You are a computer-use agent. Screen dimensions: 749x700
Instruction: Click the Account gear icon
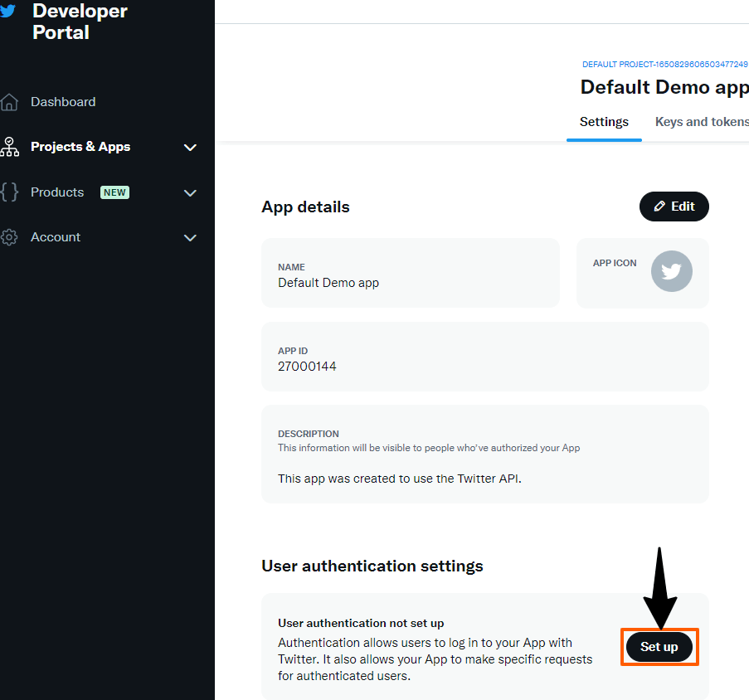9,237
